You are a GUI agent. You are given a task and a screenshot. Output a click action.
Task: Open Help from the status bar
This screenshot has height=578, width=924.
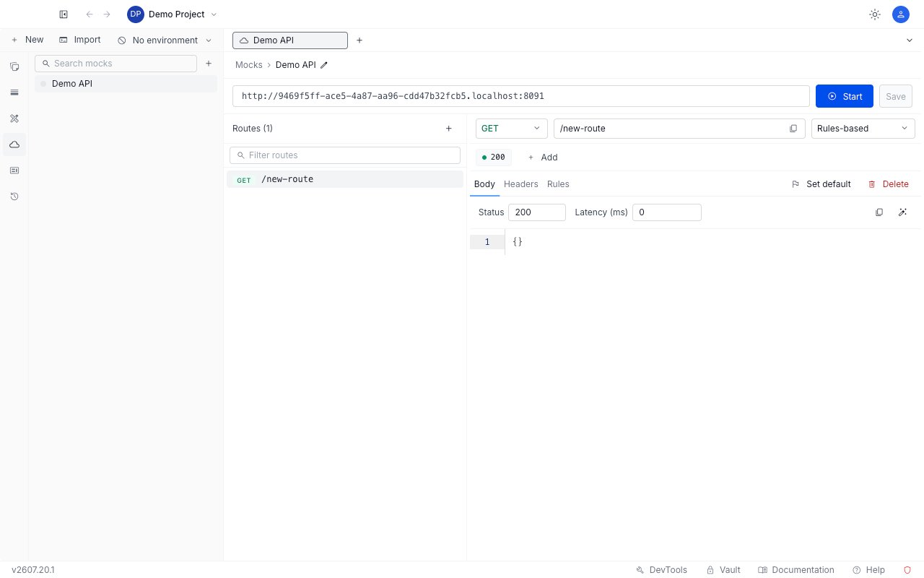point(868,570)
